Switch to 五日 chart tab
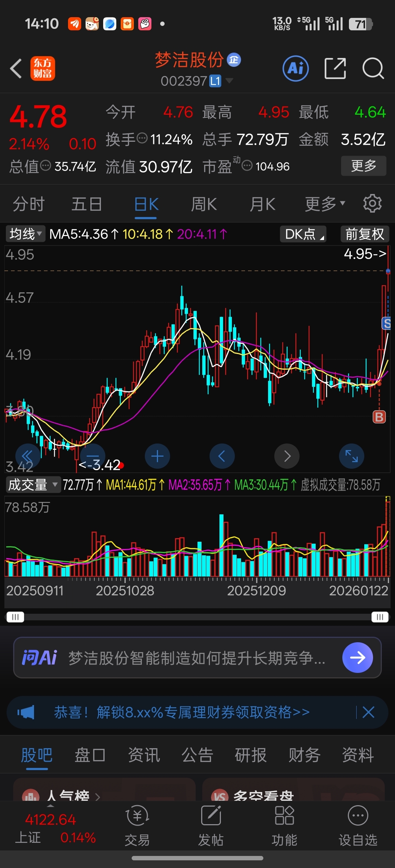Screen dimensions: 395x868 pos(87,204)
